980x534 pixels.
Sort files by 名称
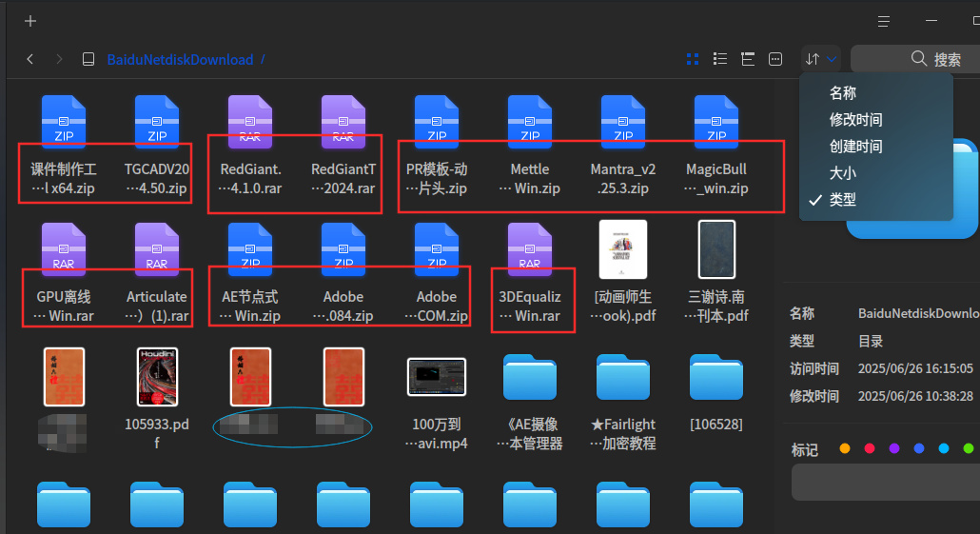[x=875, y=93]
